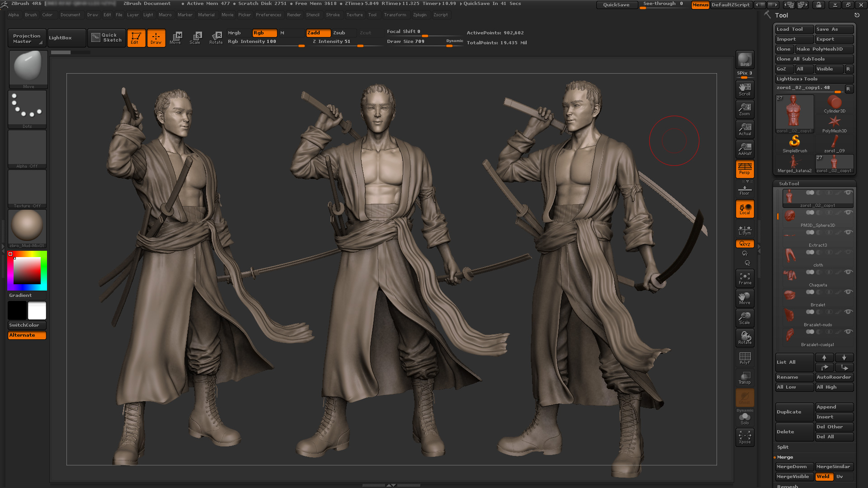The height and width of the screenshot is (488, 868).
Task: Toggle Local rotation mode
Action: [745, 209]
